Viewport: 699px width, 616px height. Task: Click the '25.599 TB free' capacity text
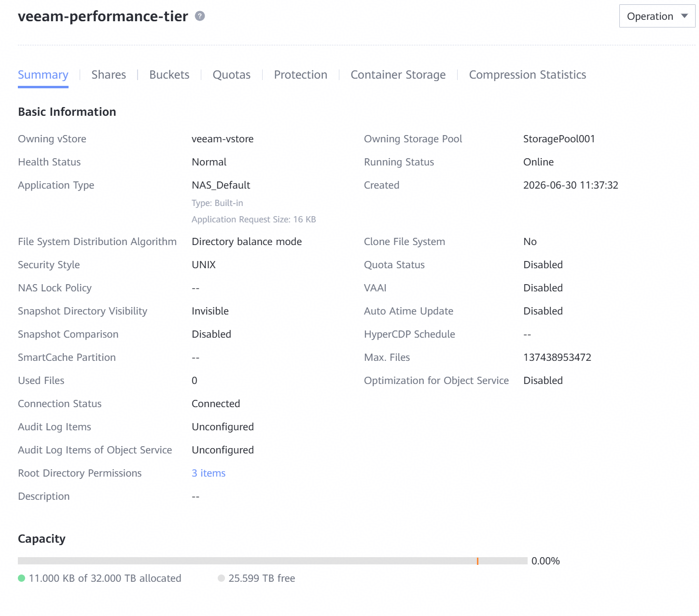click(x=262, y=578)
